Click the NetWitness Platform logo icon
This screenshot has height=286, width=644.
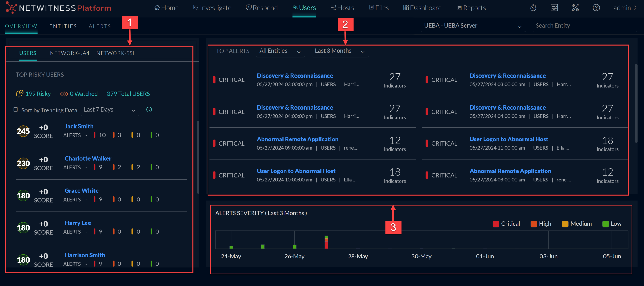(x=11, y=8)
